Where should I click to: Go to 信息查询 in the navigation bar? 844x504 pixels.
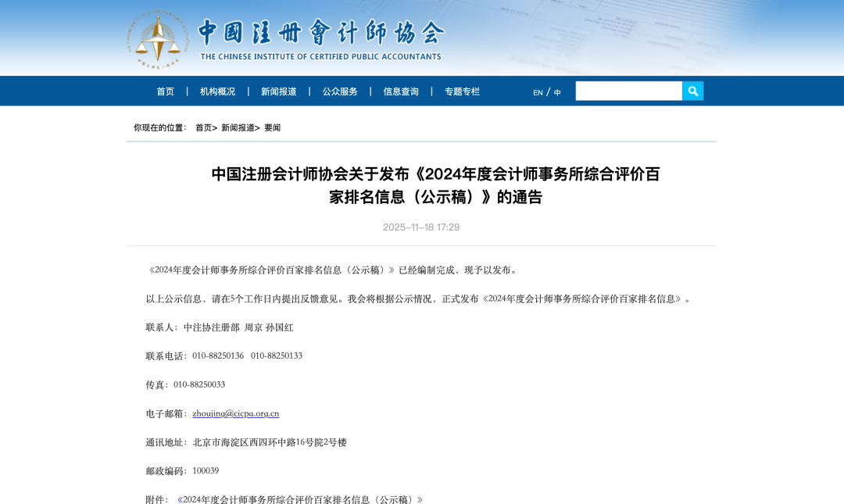[x=401, y=91]
